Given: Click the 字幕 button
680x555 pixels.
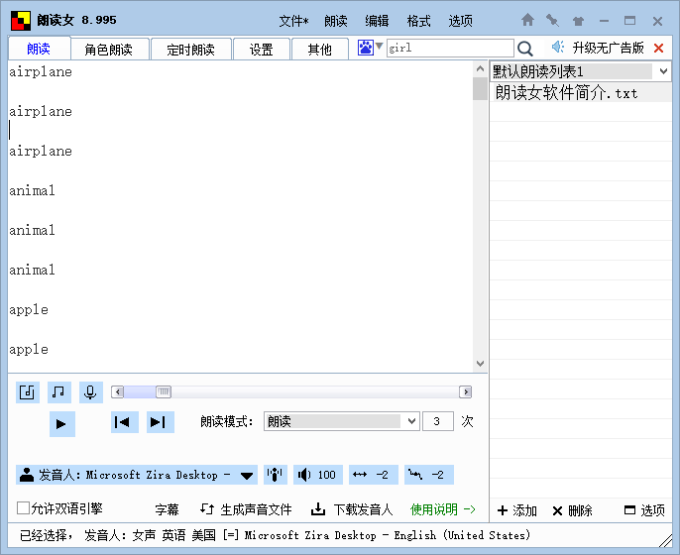Looking at the screenshot, I should (x=167, y=509).
